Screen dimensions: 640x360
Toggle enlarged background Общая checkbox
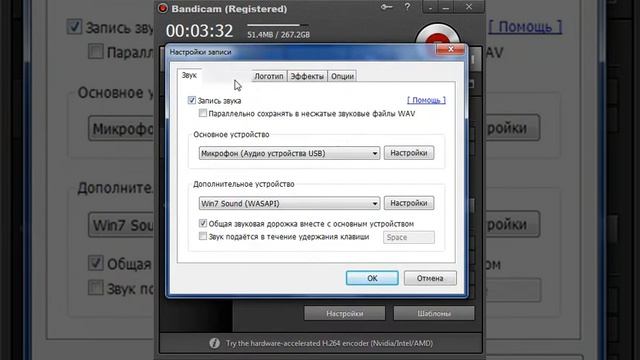coord(96,263)
